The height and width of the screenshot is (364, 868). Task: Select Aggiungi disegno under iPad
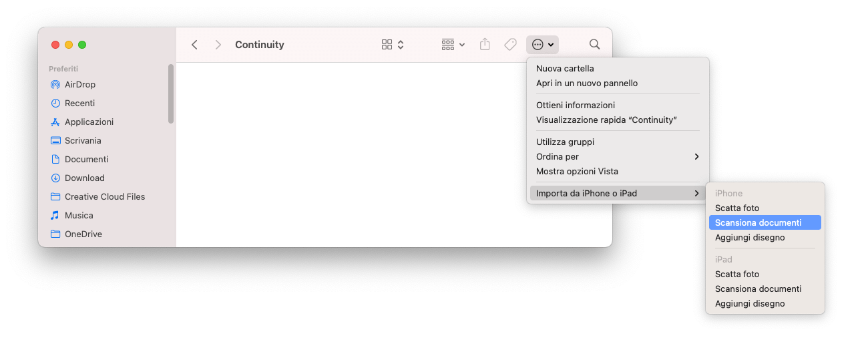click(x=765, y=304)
